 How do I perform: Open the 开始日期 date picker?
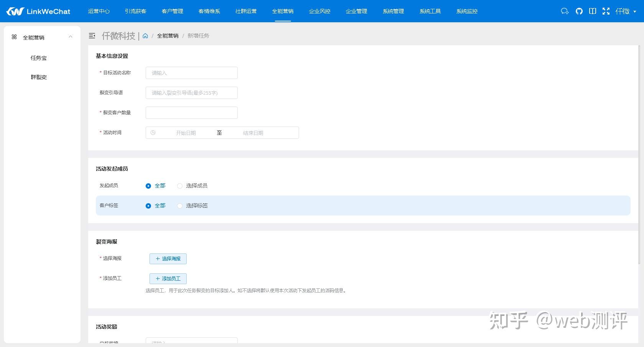point(186,133)
